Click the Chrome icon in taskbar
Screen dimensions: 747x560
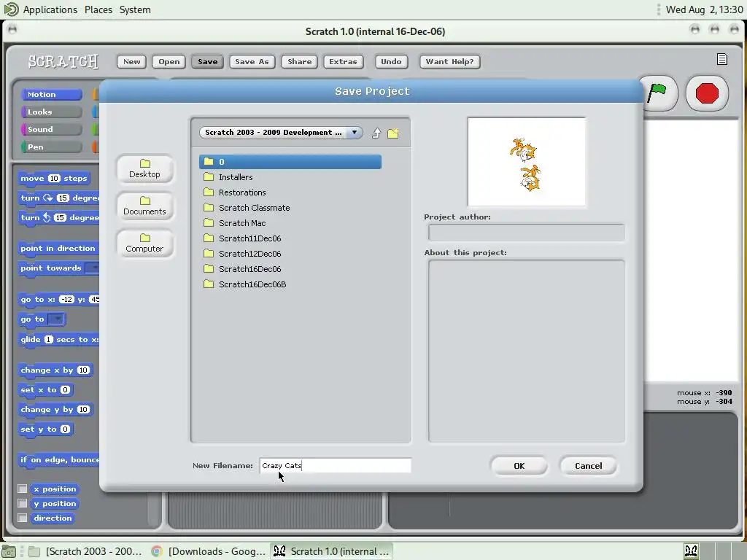point(156,551)
